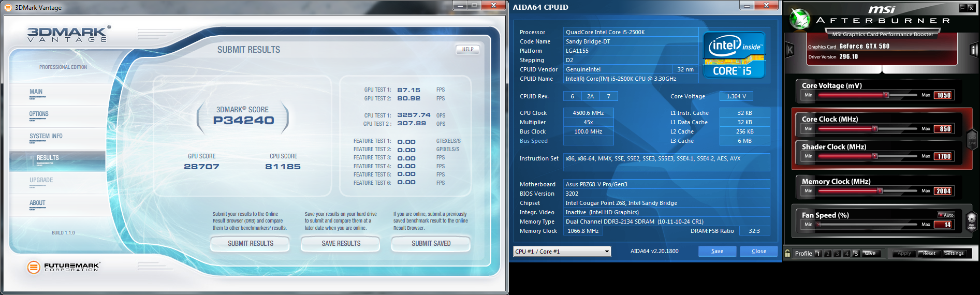Open the Afterburner info 'i' side button
The image size is (980, 295).
pyautogui.click(x=973, y=50)
